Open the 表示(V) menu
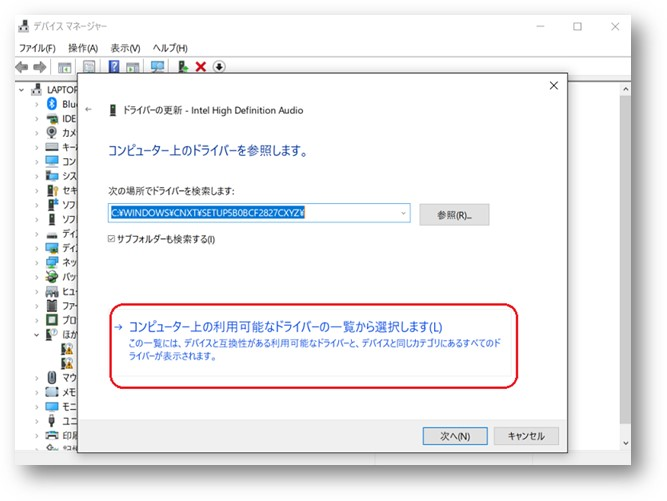 point(125,48)
